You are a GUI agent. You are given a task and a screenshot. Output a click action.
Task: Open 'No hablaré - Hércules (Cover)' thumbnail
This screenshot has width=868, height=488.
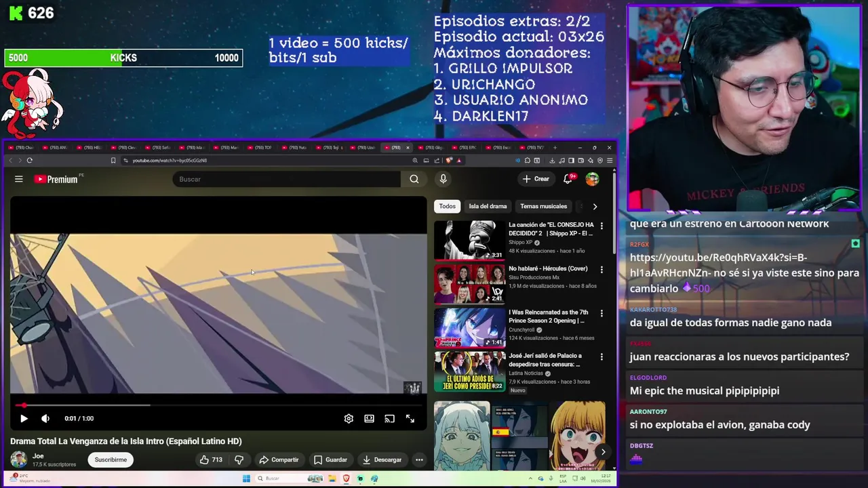(x=469, y=284)
